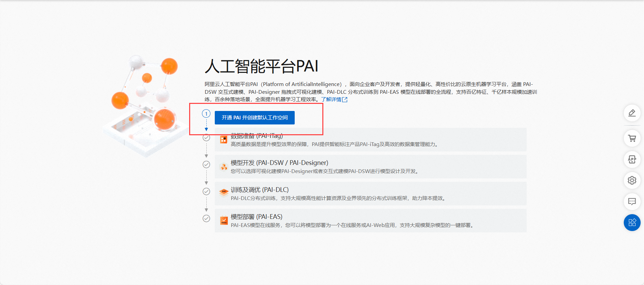Click the description starting PAI-DLC分布式训练
This screenshot has width=644, height=285.
click(x=339, y=198)
